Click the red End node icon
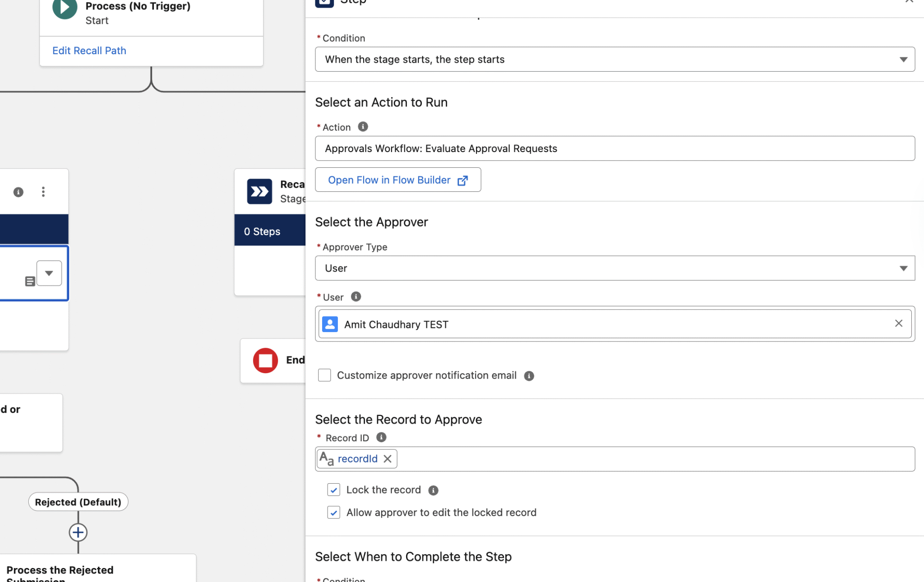The width and height of the screenshot is (924, 582). [265, 360]
